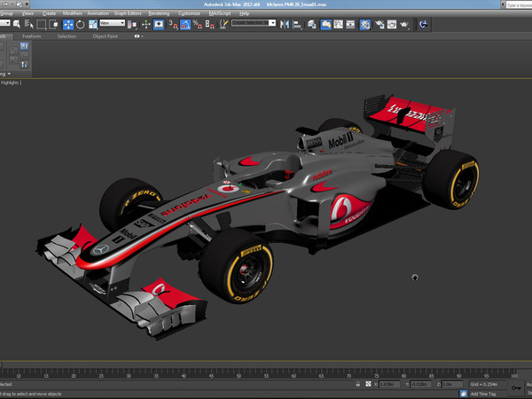This screenshot has height=399, width=532.
Task: Click Use Pivot Point Center button
Action: pyautogui.click(x=132, y=24)
